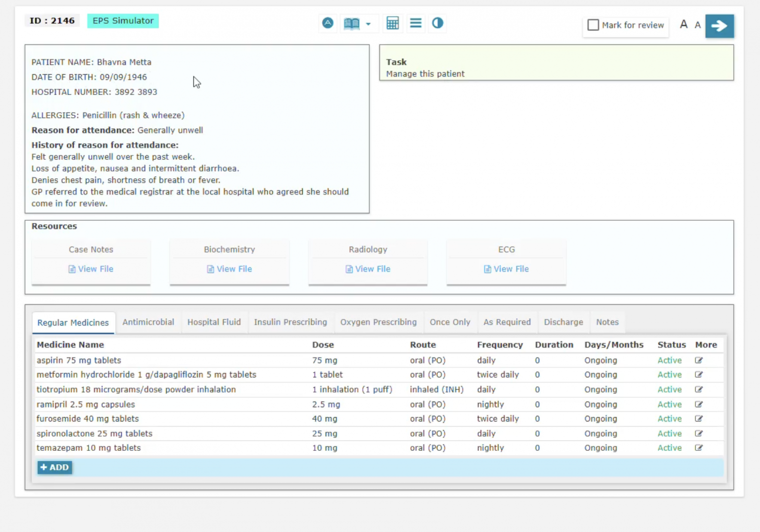Toggle the contrast display icon
This screenshot has width=760, height=532.
(437, 23)
